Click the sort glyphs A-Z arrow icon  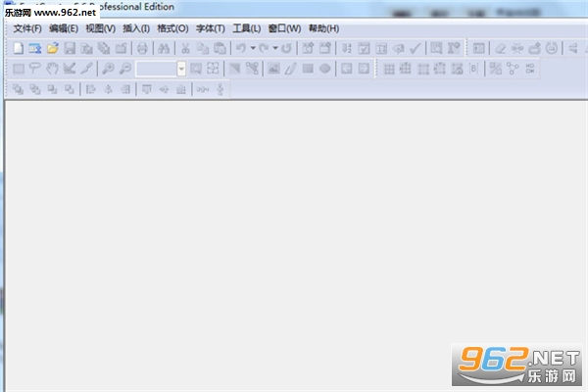coord(347,48)
